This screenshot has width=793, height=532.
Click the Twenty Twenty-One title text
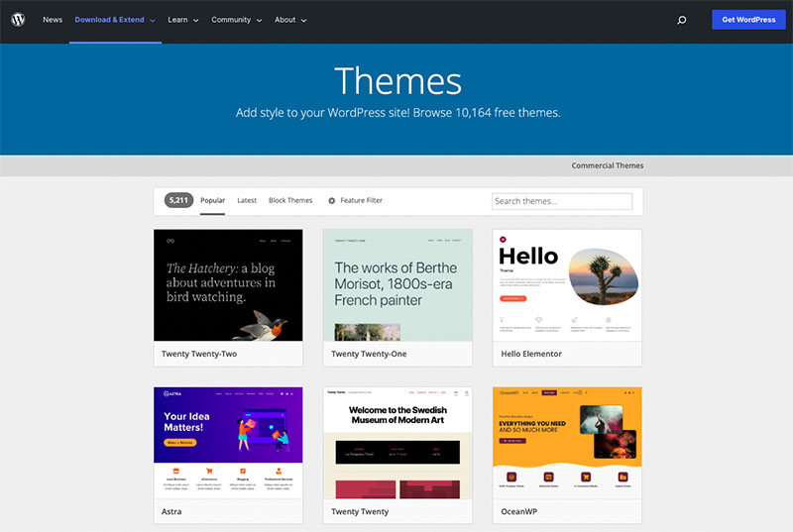point(369,354)
